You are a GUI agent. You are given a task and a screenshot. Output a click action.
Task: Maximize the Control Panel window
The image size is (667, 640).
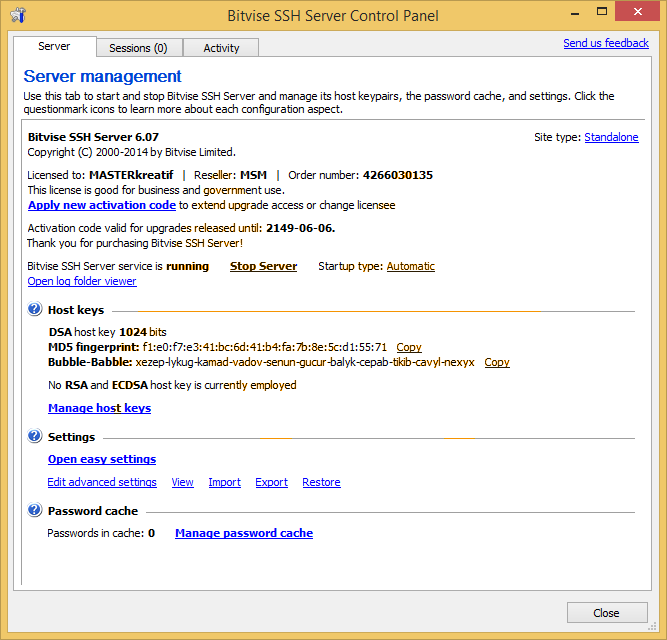tap(601, 12)
